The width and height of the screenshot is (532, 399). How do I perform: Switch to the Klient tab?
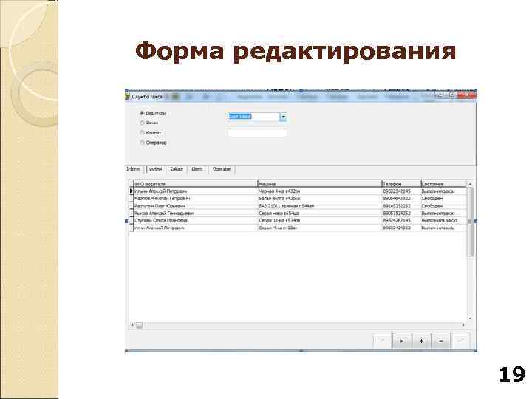[x=197, y=169]
